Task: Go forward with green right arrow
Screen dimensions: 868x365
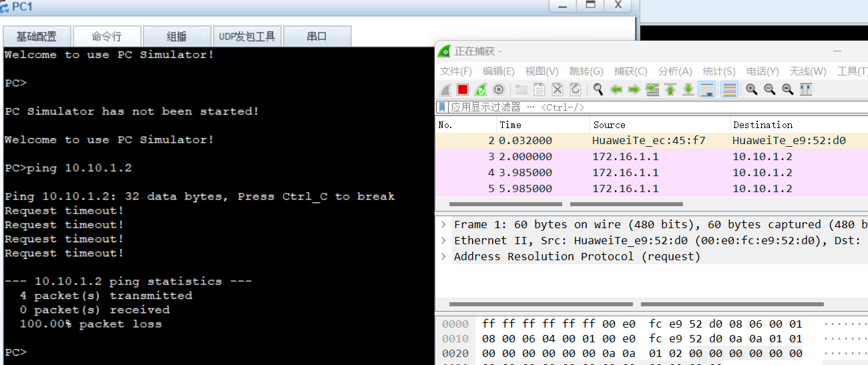Action: click(634, 89)
